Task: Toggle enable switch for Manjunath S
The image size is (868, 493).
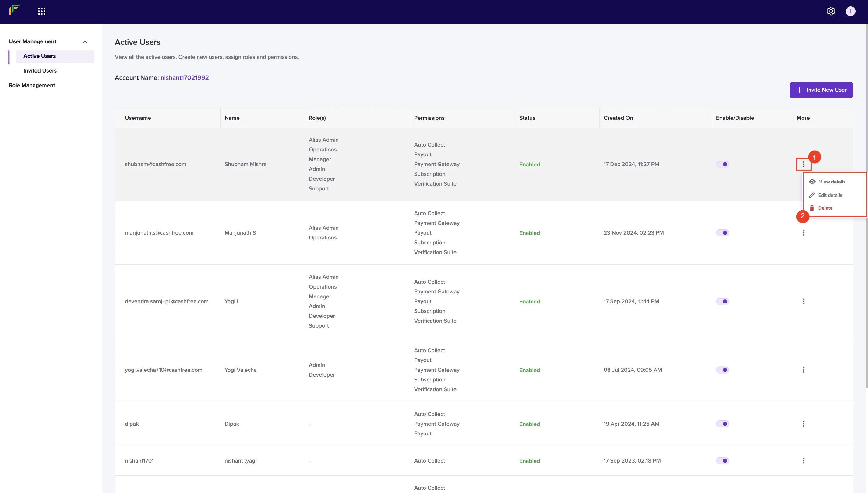Action: coord(722,233)
